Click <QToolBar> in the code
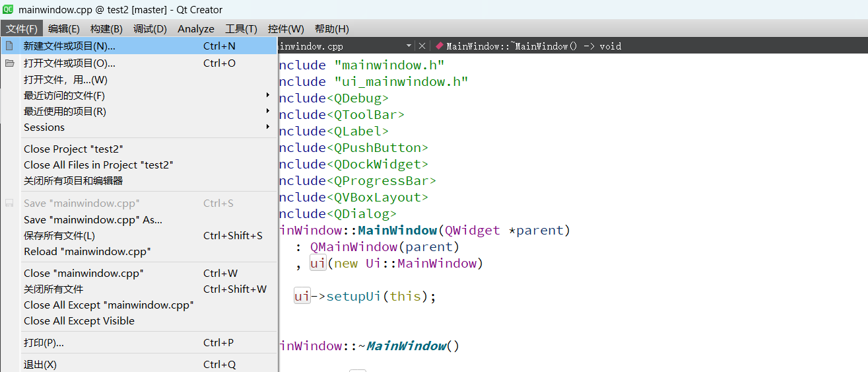 (x=366, y=114)
